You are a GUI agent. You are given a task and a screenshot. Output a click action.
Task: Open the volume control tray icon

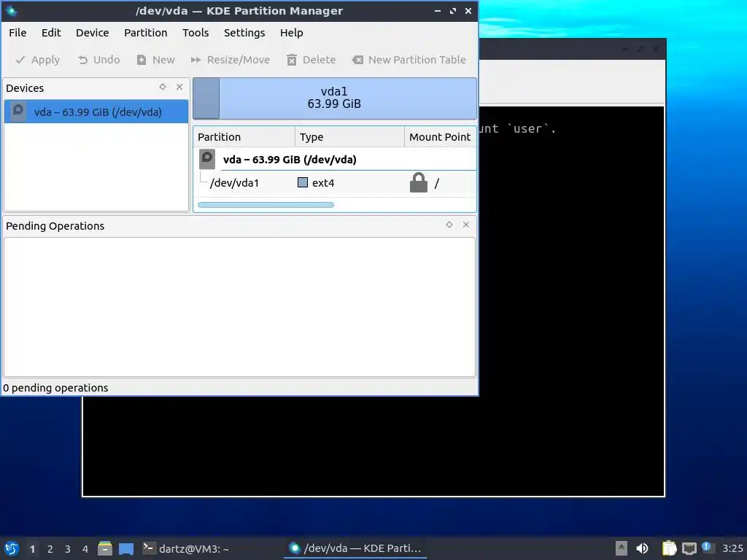pos(642,548)
